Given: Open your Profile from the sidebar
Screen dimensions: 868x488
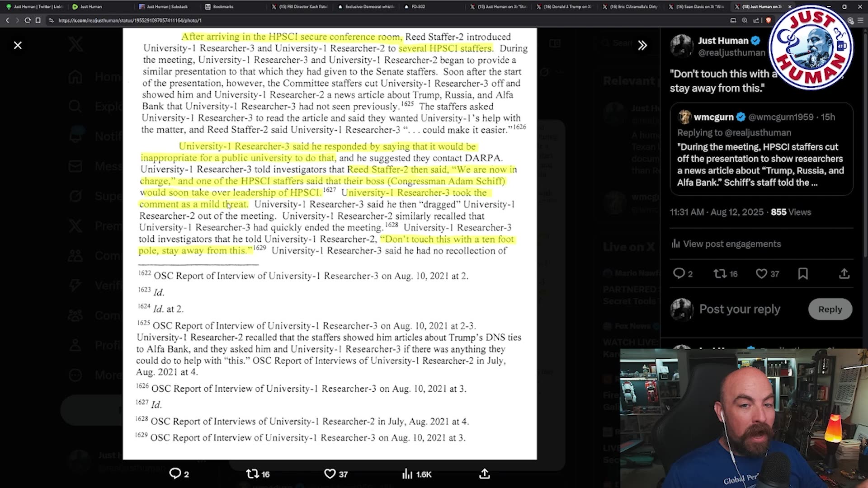Looking at the screenshot, I should 75,345.
